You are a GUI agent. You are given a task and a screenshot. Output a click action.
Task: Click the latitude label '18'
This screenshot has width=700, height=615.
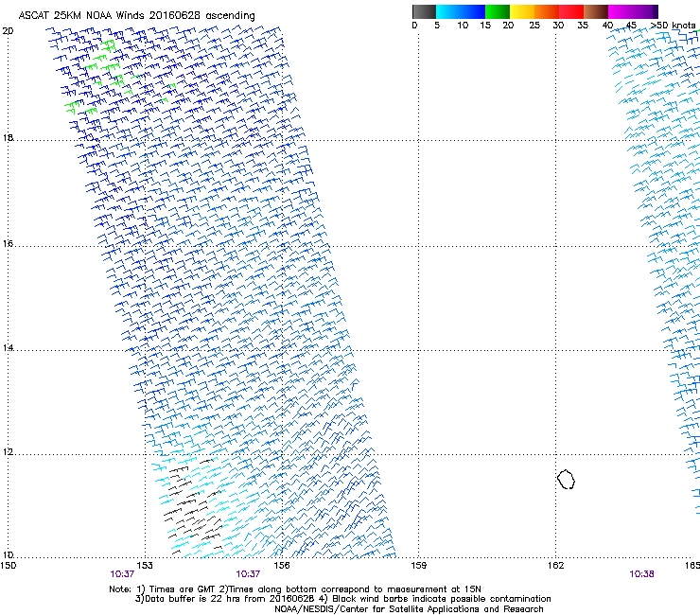(x=8, y=138)
